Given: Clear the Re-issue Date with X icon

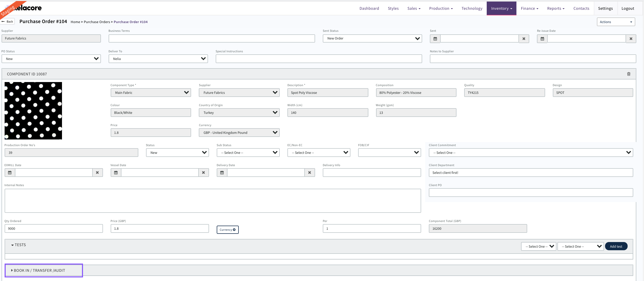Looking at the screenshot, I should 631,39.
